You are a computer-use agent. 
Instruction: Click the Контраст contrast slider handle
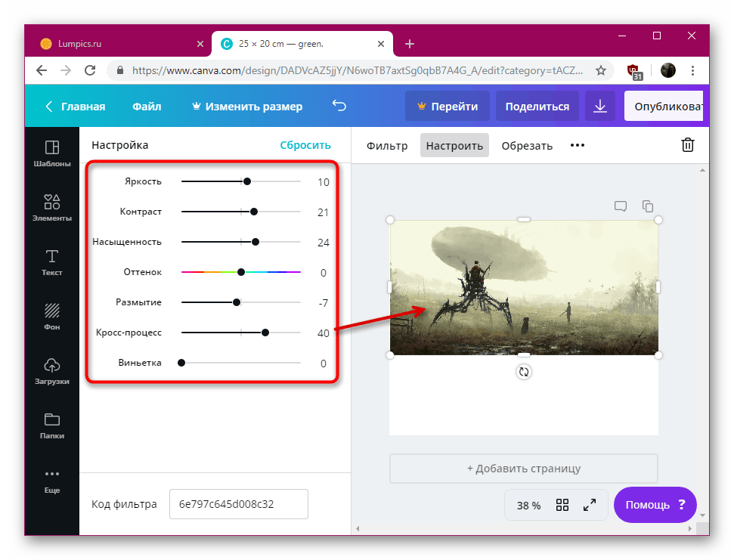tap(254, 212)
